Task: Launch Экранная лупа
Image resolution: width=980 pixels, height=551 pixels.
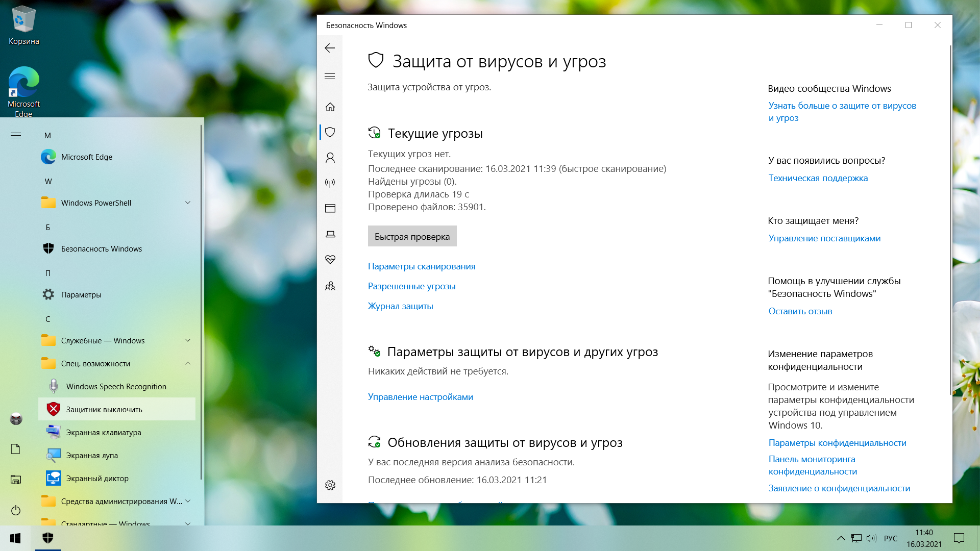Action: (x=117, y=456)
